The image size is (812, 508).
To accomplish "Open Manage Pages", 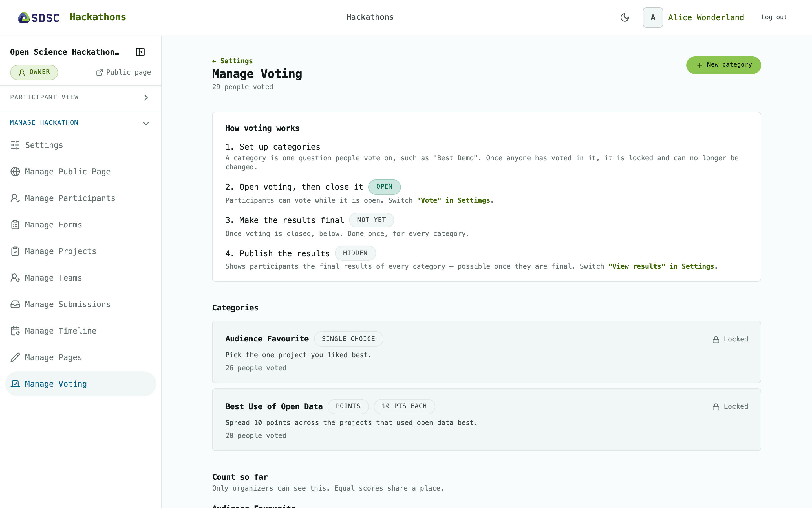I will point(81,358).
